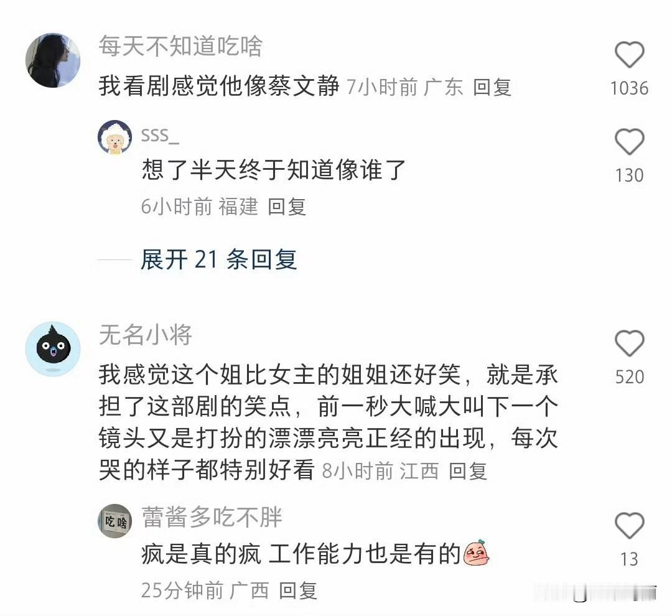Open 每天不知道吃啥's profile avatar

coord(53,60)
